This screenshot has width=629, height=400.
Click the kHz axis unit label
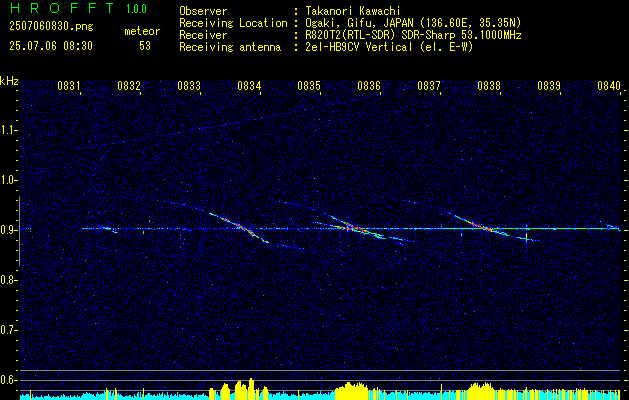coord(9,81)
